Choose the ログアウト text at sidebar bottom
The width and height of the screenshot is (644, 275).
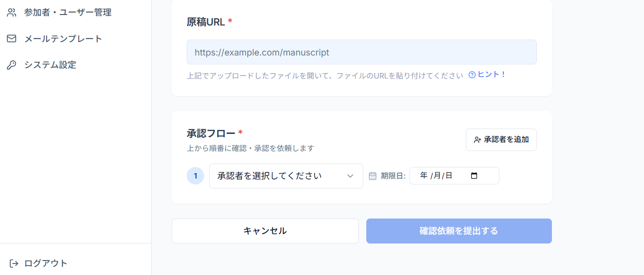click(x=46, y=263)
